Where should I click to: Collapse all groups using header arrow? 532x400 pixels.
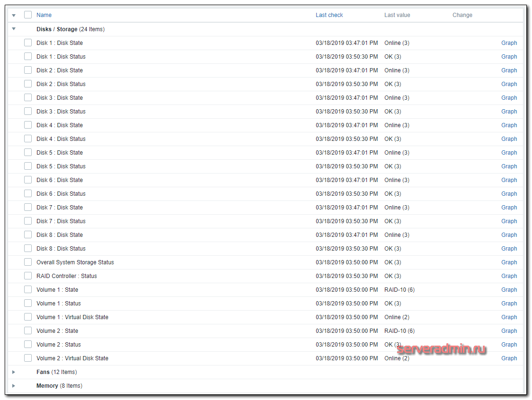coord(14,16)
